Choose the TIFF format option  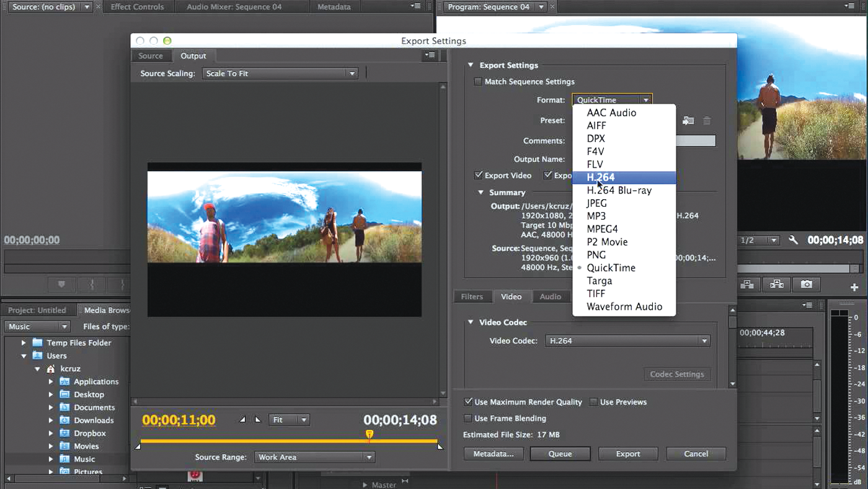(x=624, y=294)
